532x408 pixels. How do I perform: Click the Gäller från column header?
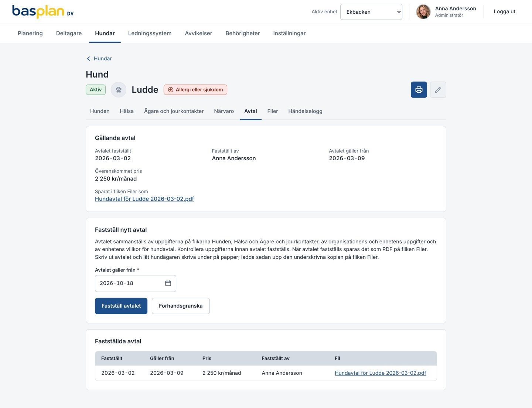click(x=162, y=359)
